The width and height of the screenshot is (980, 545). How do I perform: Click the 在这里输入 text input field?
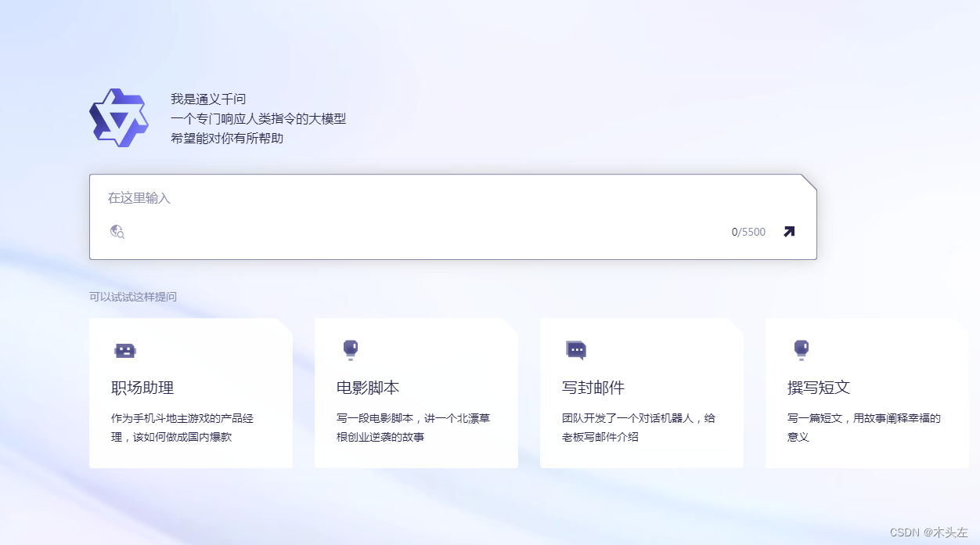coord(313,198)
